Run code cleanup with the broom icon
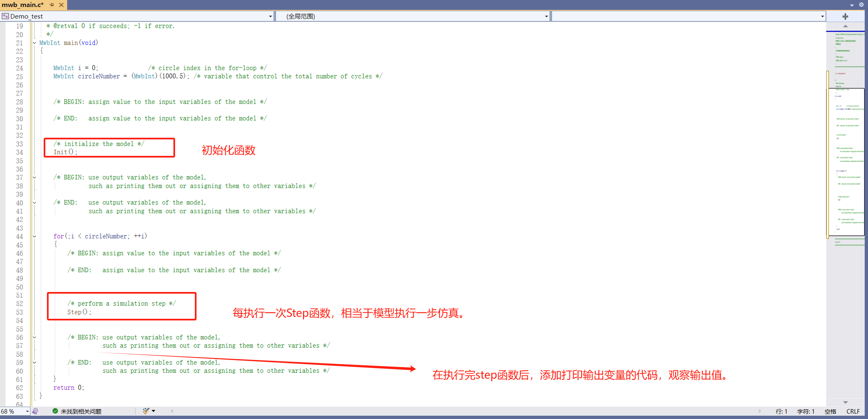868x419 pixels. click(x=146, y=411)
